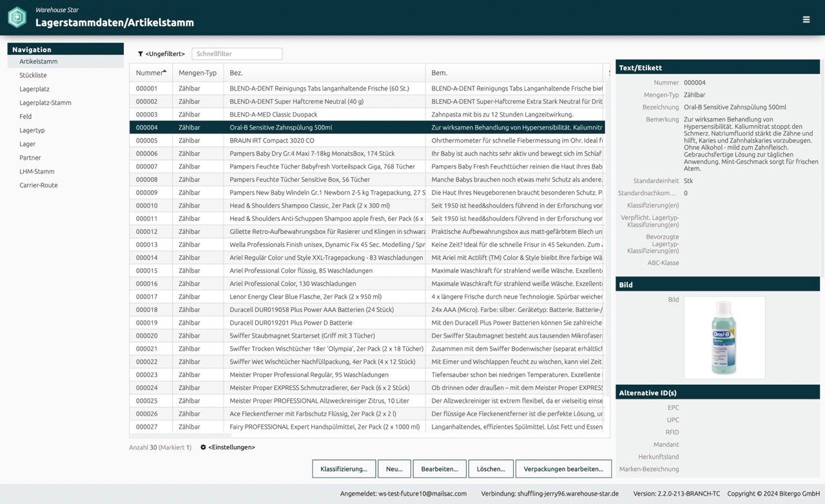Sort by Mengen-Typ column header
This screenshot has height=504, width=825.
pyautogui.click(x=198, y=73)
